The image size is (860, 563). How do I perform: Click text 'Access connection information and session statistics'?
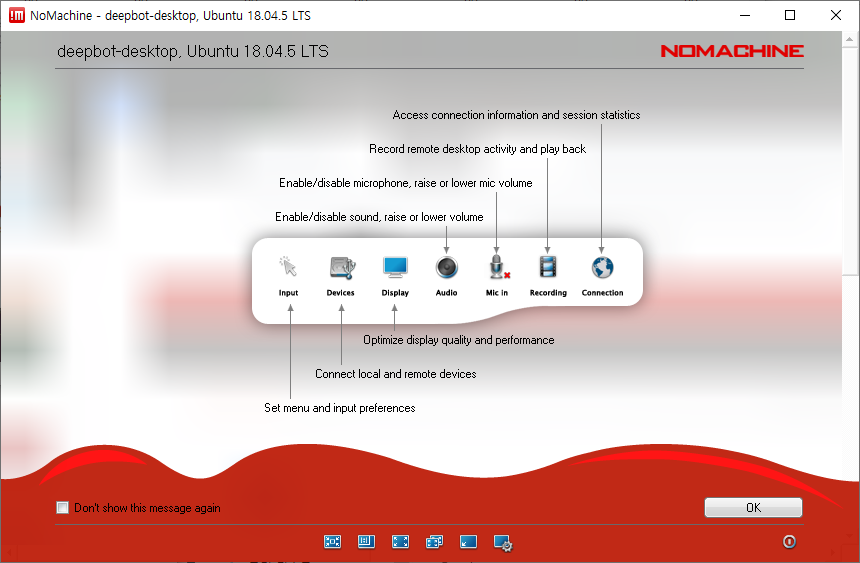click(x=516, y=115)
